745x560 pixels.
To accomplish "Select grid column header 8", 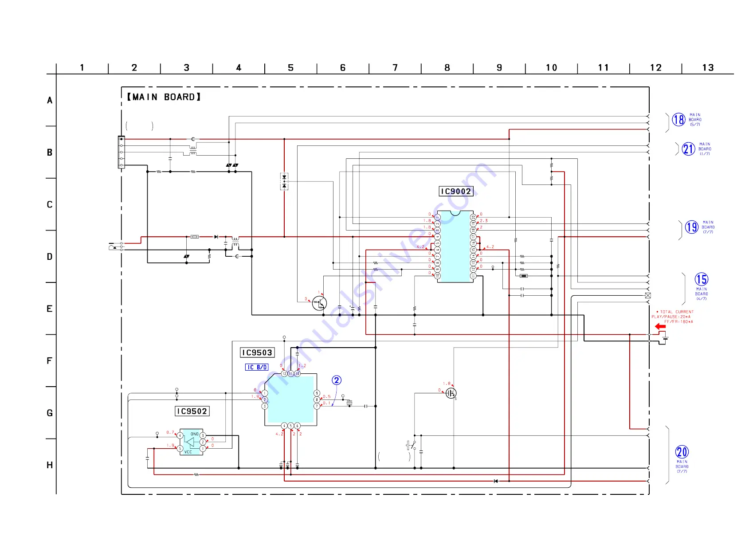I will [x=447, y=68].
